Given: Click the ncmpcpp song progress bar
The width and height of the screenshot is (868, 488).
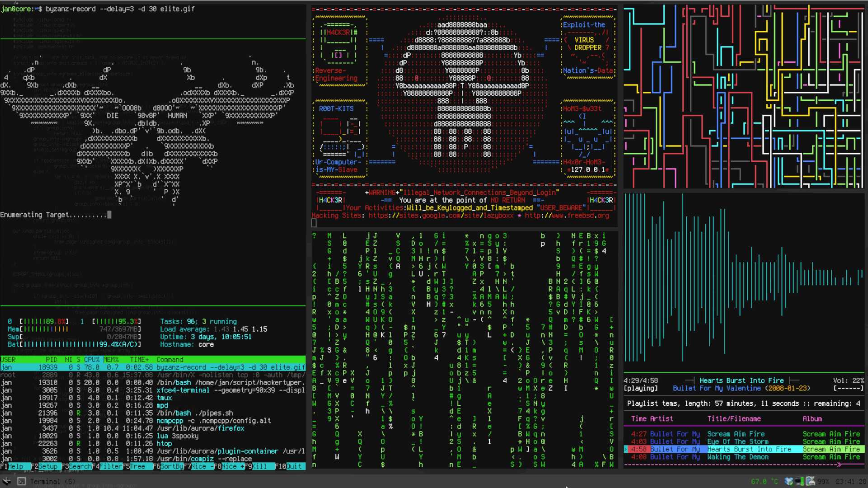Looking at the screenshot, I should click(744, 464).
